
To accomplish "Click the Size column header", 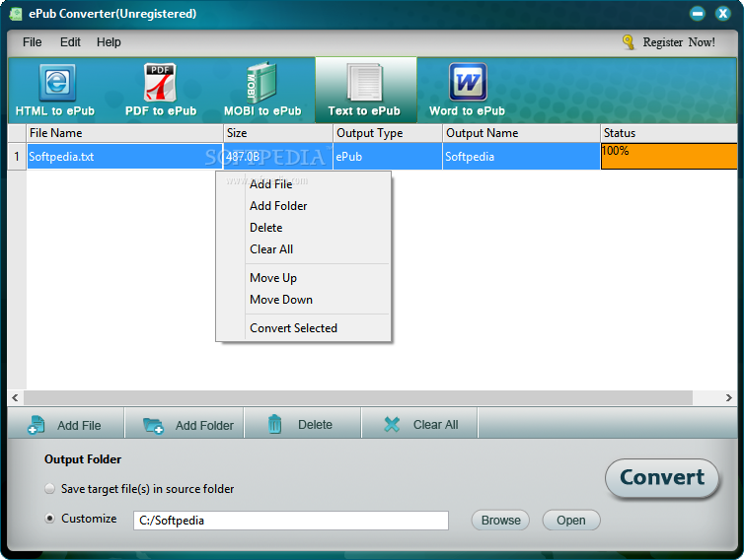I will pyautogui.click(x=278, y=133).
